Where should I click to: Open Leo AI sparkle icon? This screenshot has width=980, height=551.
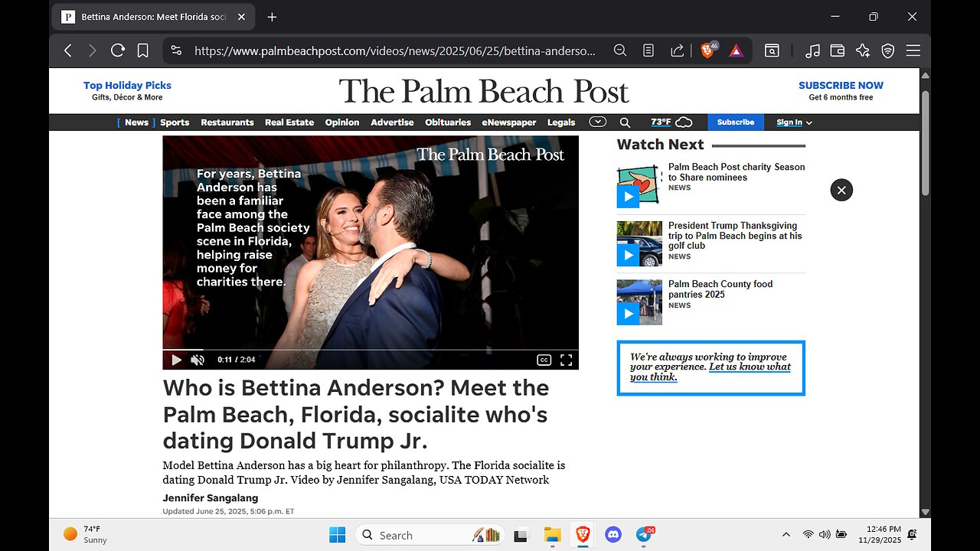[x=863, y=51]
